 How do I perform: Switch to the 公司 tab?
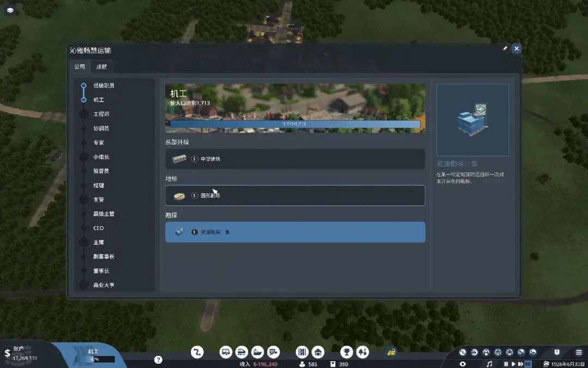[x=79, y=67]
